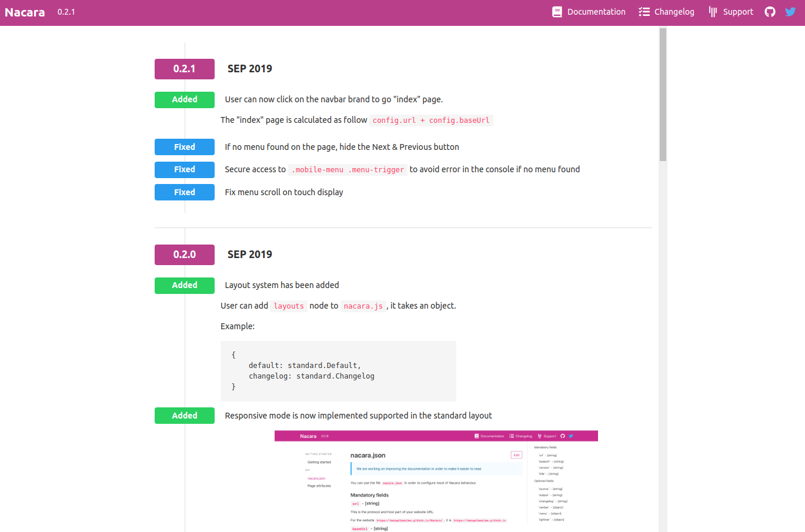Viewport: 805px width, 532px height.
Task: Click the page vertical scrollbar thumb
Action: pos(663,94)
